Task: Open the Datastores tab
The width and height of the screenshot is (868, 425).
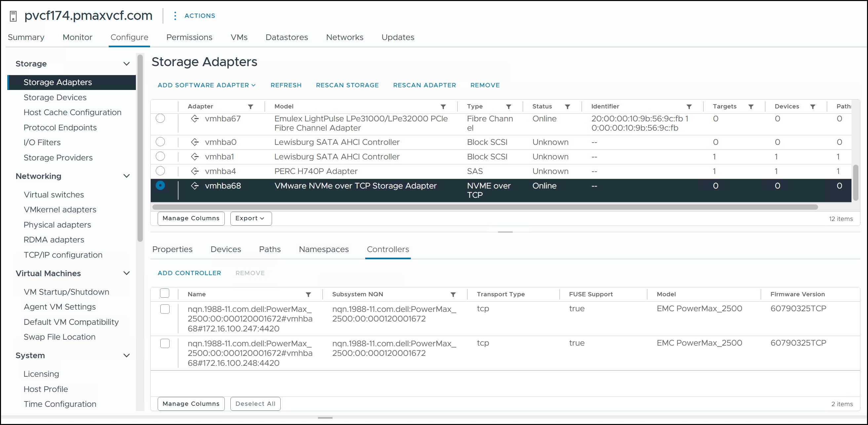Action: coord(287,37)
